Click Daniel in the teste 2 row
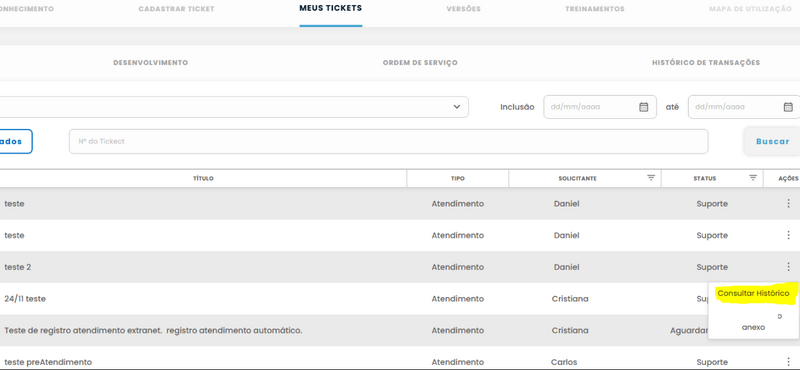 coord(566,267)
